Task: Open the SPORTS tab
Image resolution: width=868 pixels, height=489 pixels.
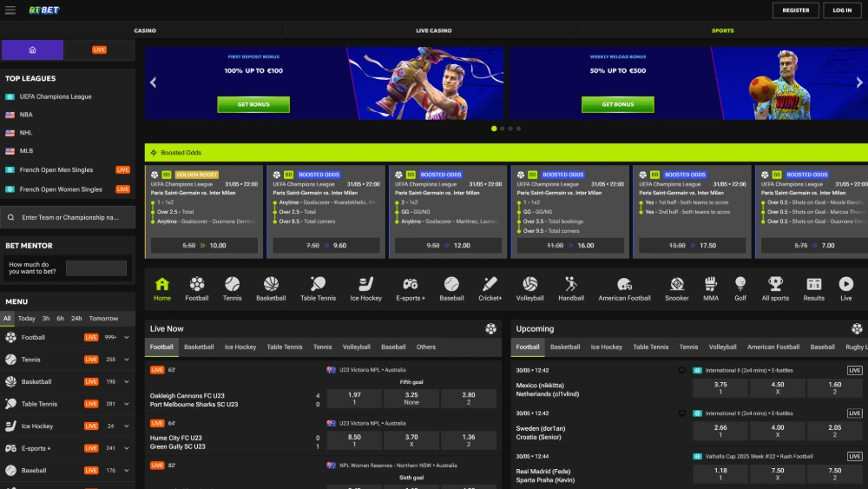Action: [x=722, y=30]
